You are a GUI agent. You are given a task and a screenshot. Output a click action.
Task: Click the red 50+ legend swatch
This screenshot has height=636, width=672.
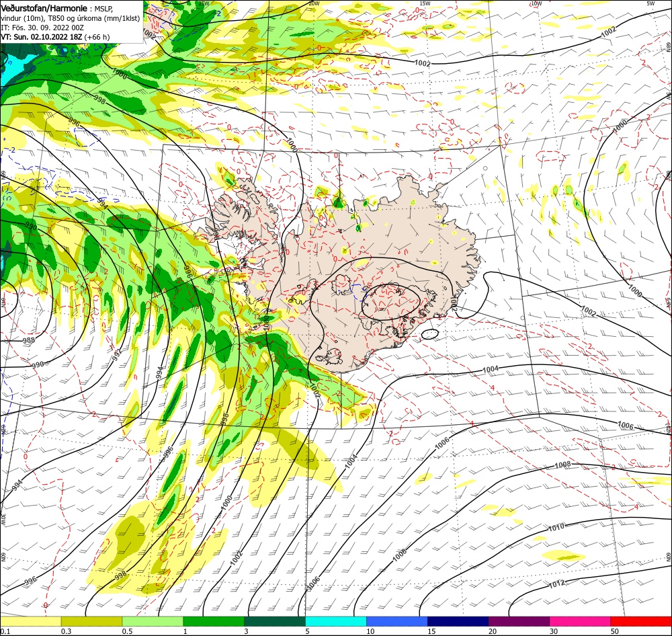pos(641,621)
